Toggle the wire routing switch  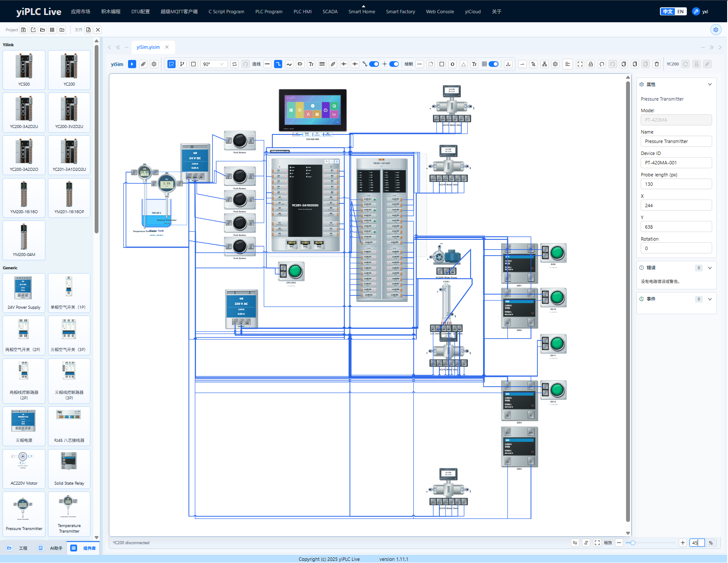coord(374,64)
